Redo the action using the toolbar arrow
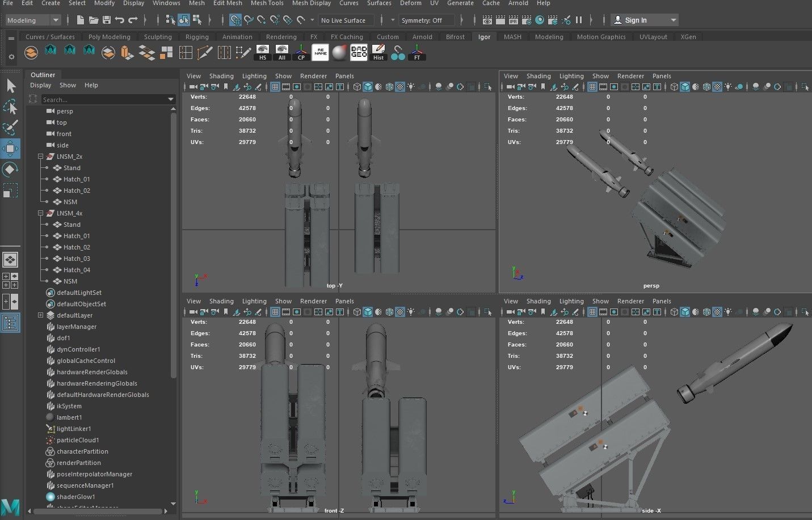The width and height of the screenshot is (812, 520). click(133, 20)
